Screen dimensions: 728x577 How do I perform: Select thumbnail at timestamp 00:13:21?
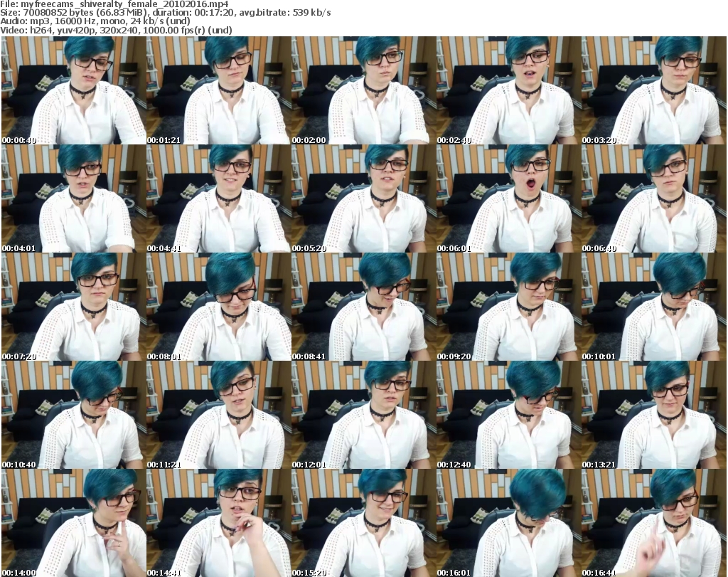(654, 415)
